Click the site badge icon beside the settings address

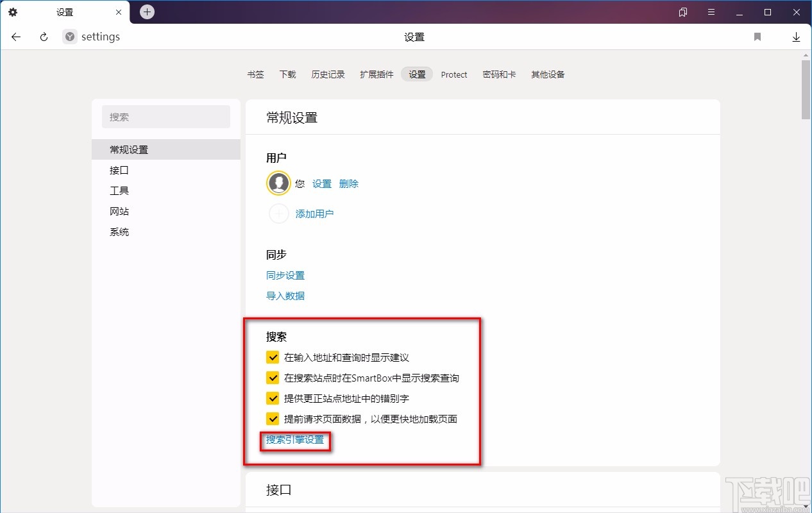[x=69, y=37]
